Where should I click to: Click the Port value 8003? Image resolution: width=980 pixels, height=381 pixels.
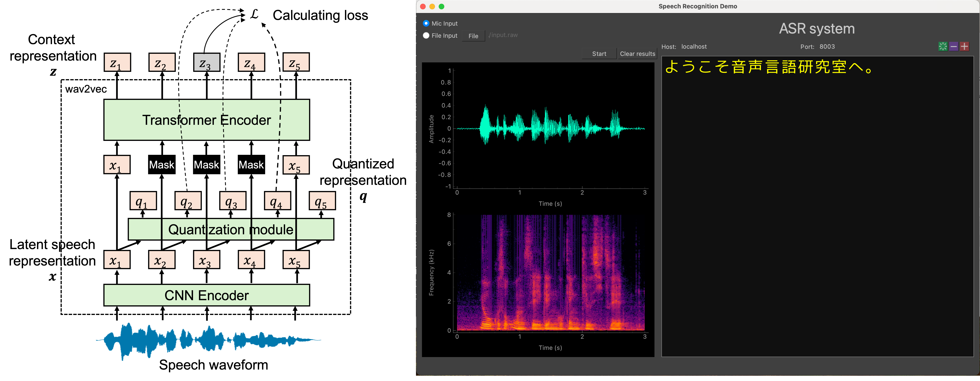pyautogui.click(x=827, y=46)
